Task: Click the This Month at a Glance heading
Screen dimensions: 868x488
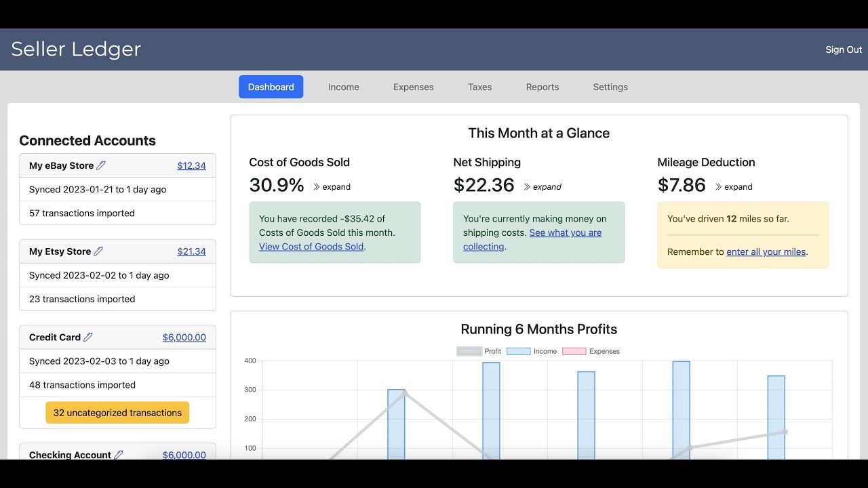Action: 539,133
